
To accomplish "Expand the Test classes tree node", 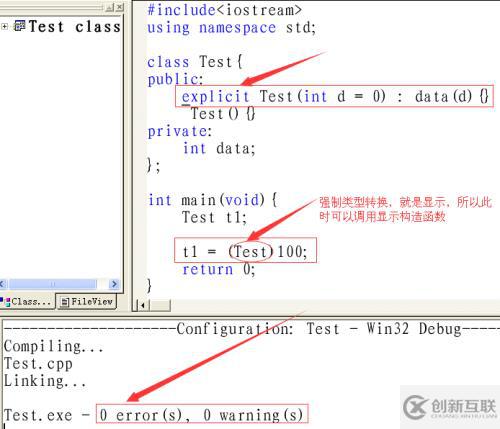I will (4, 26).
